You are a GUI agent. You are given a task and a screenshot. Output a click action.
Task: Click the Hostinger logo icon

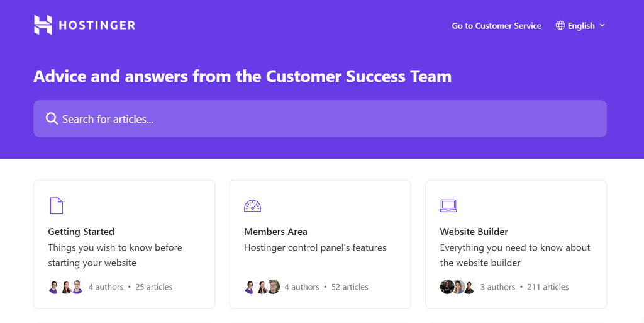43,25
